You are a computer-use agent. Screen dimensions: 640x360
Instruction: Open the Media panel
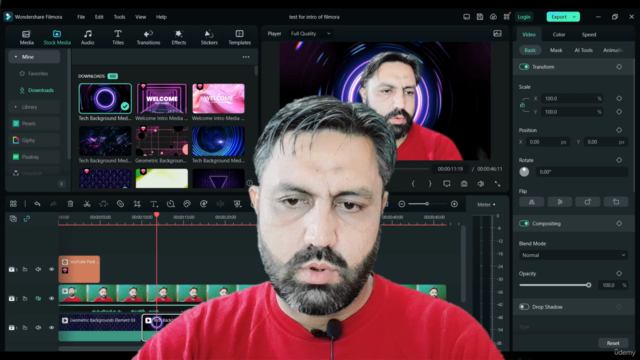tap(27, 37)
